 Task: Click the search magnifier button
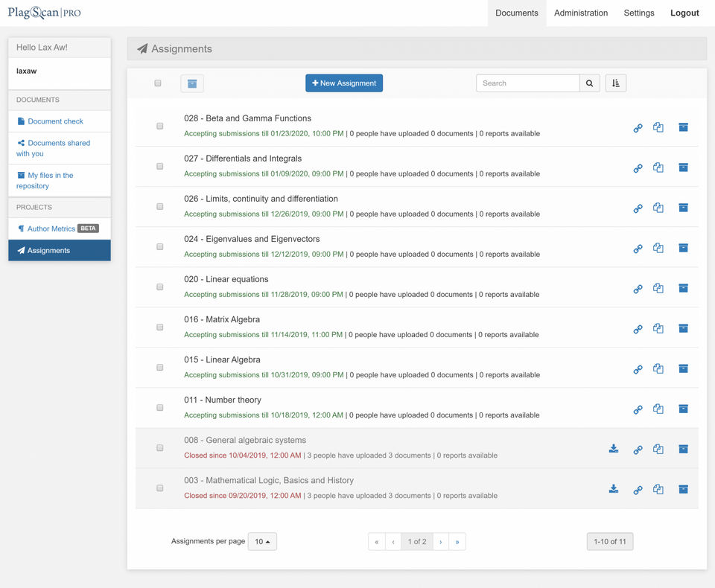tap(589, 83)
